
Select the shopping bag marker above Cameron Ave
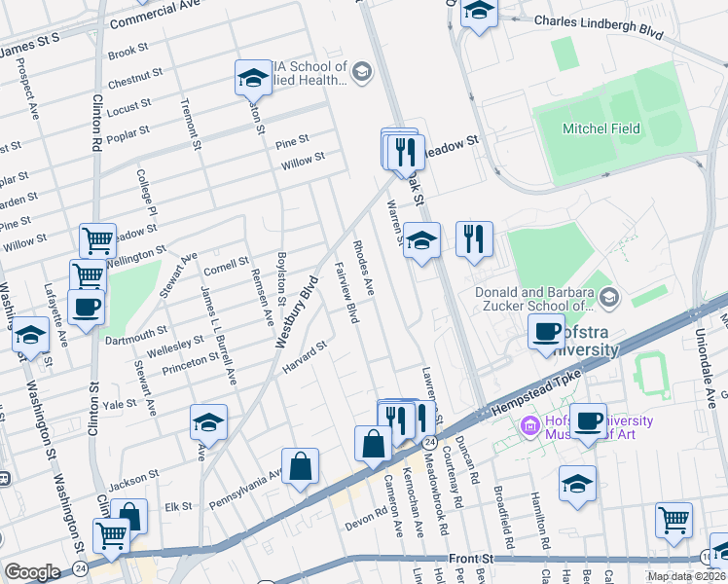pyautogui.click(x=374, y=447)
